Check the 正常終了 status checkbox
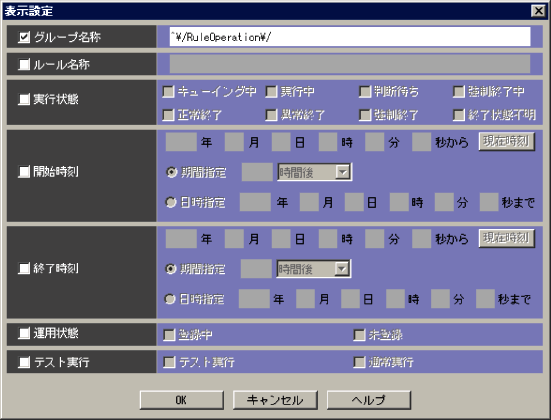551x420 pixels. (169, 115)
